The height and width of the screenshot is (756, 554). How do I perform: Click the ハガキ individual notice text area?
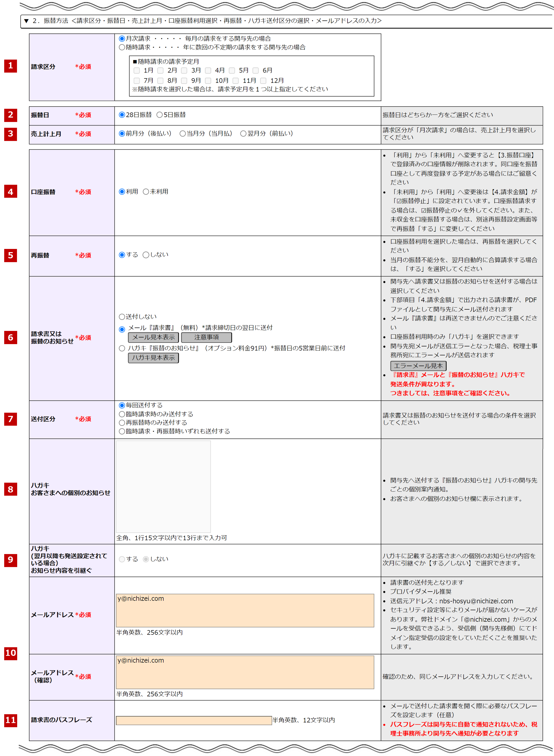coord(163,486)
